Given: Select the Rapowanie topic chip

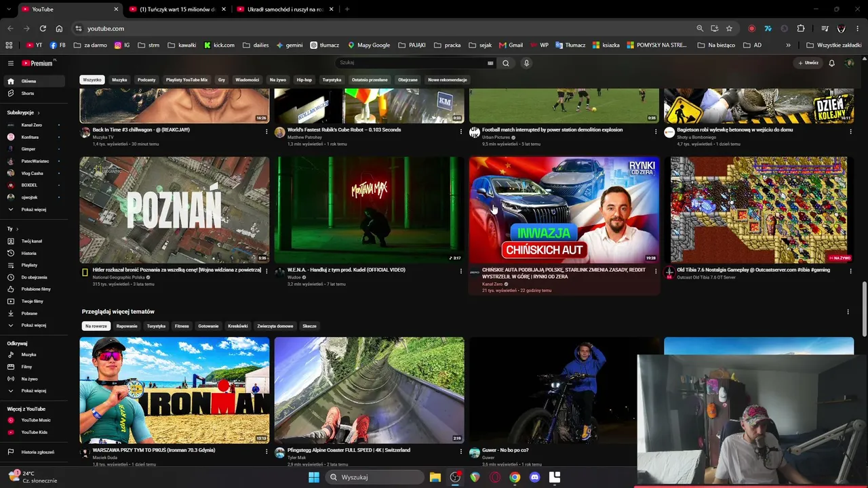Looking at the screenshot, I should 127,326.
